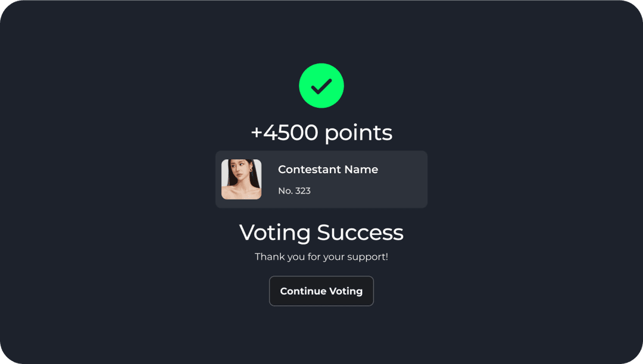Click the word Voting in the heading

[x=274, y=233]
